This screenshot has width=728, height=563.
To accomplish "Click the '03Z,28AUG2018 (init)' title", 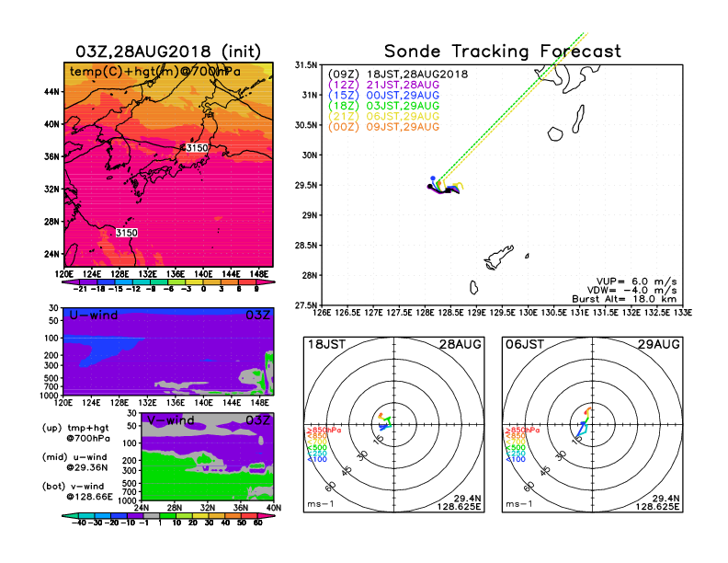I will pos(168,52).
